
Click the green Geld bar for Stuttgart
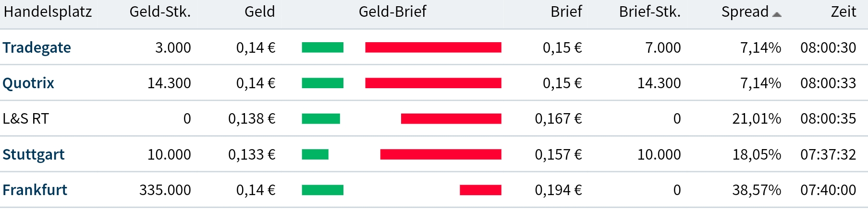pos(315,154)
